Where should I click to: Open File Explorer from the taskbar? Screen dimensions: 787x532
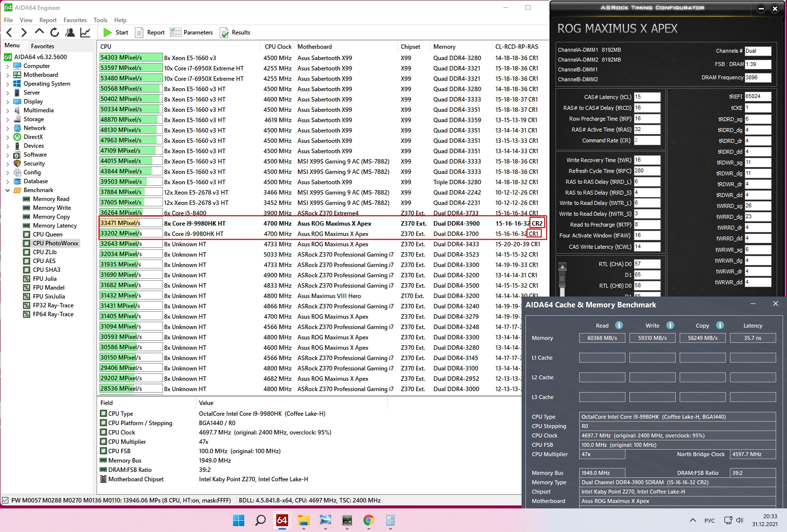click(303, 520)
